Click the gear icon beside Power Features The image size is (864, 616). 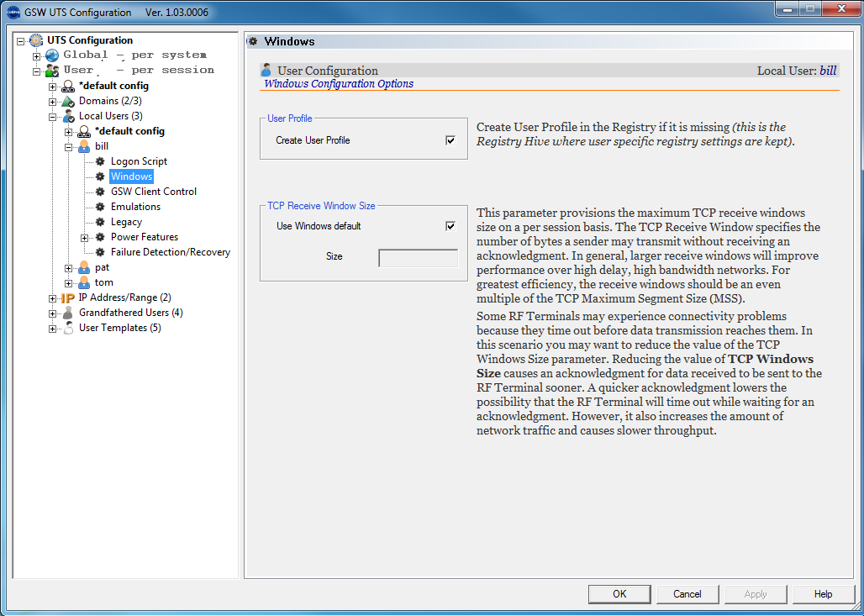[x=100, y=237]
